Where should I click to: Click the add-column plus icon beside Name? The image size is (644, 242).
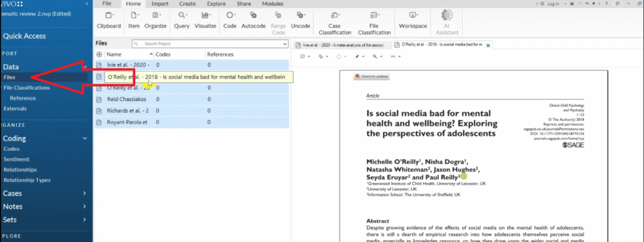coord(99,54)
